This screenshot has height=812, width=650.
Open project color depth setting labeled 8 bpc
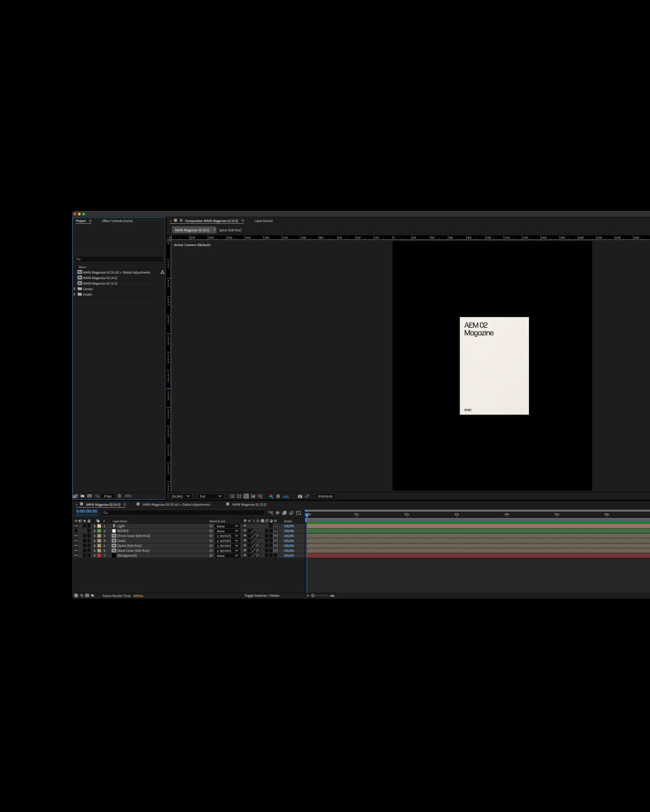tap(108, 496)
